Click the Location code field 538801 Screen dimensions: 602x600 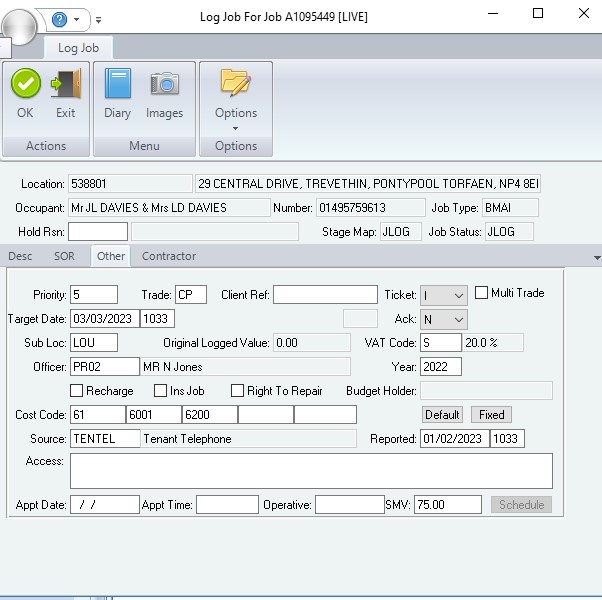(x=130, y=183)
